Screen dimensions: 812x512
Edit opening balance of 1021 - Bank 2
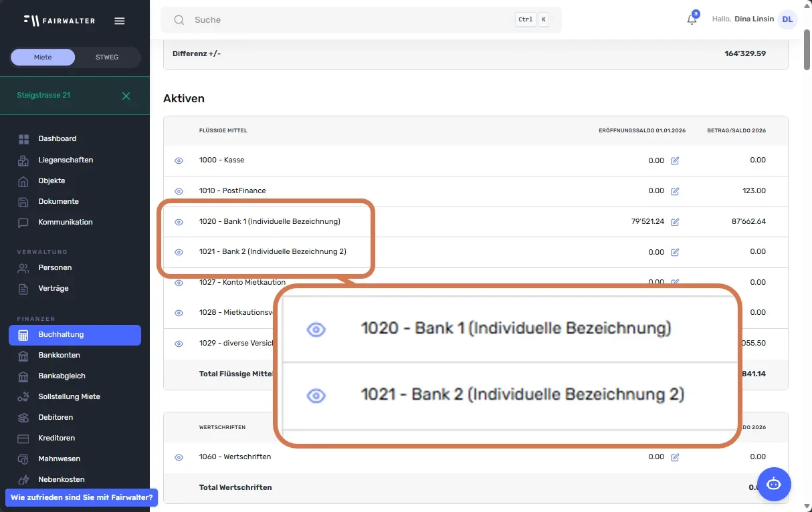pyautogui.click(x=675, y=252)
